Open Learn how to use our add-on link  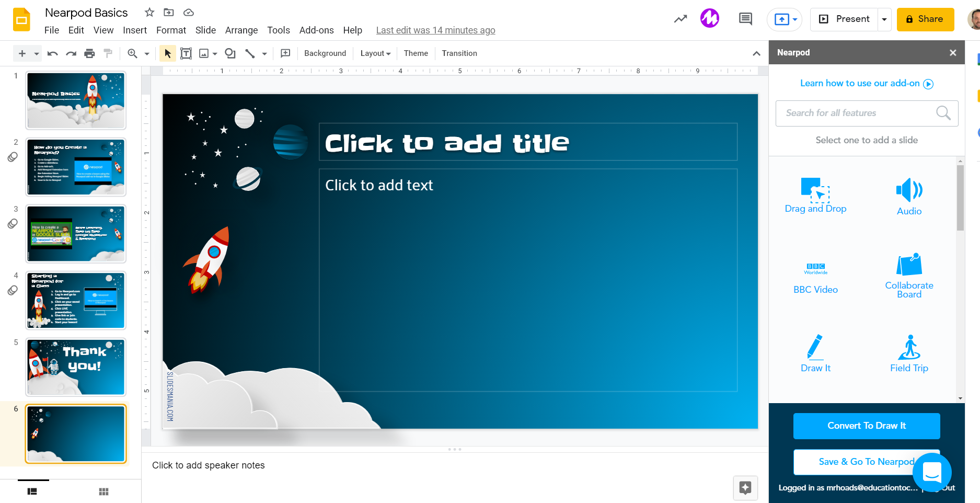tap(867, 84)
